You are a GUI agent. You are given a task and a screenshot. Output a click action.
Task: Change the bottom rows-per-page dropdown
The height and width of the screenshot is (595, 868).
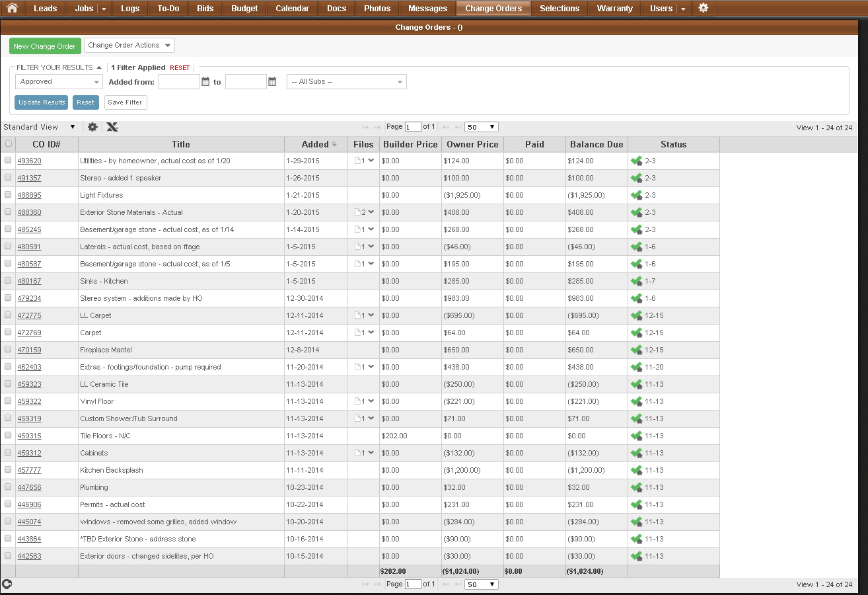click(x=482, y=584)
